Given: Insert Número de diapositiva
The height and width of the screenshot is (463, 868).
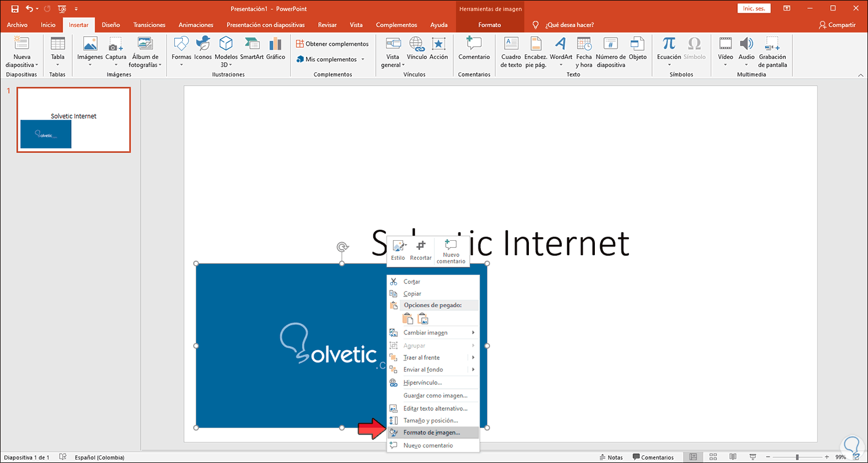Looking at the screenshot, I should click(610, 52).
